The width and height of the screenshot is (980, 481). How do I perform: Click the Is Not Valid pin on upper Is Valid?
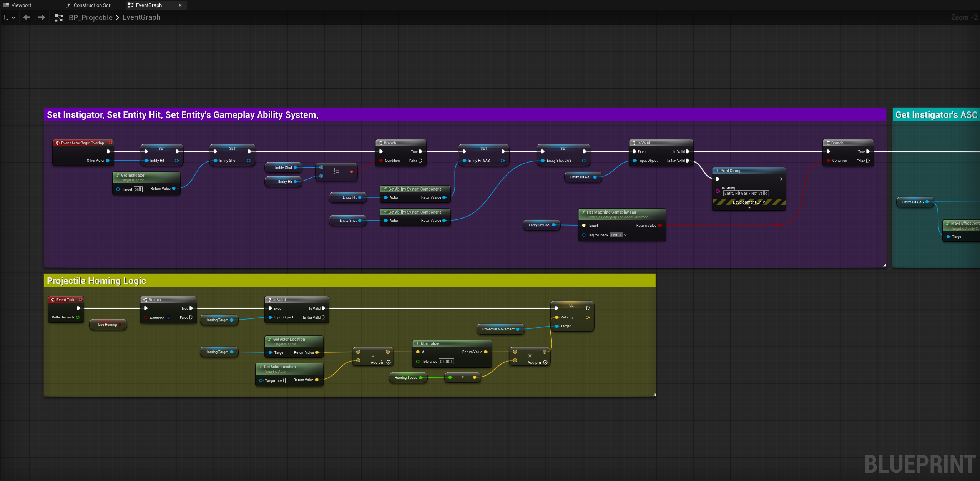coord(688,161)
